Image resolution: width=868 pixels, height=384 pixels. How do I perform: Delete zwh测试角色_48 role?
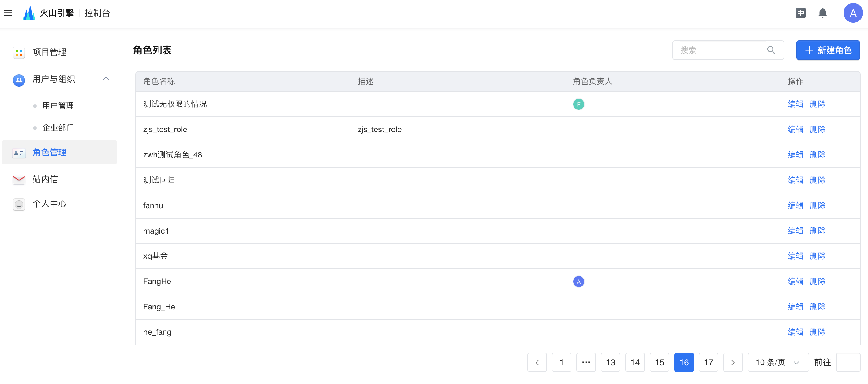[x=817, y=155]
